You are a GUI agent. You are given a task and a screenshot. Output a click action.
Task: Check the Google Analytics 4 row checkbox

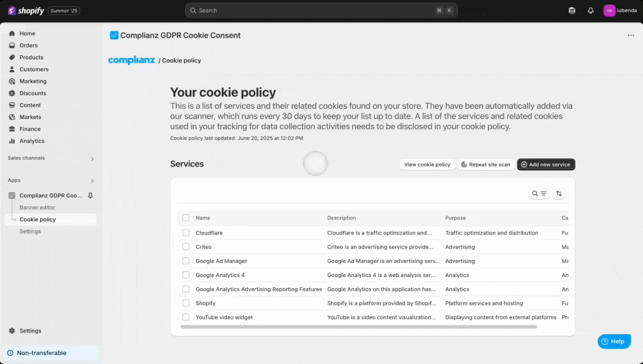click(186, 275)
